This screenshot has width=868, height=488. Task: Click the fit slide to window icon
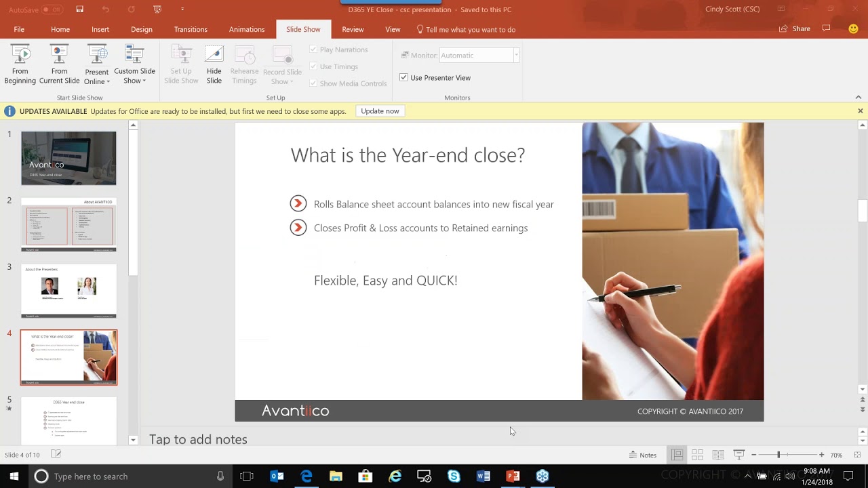point(857,455)
